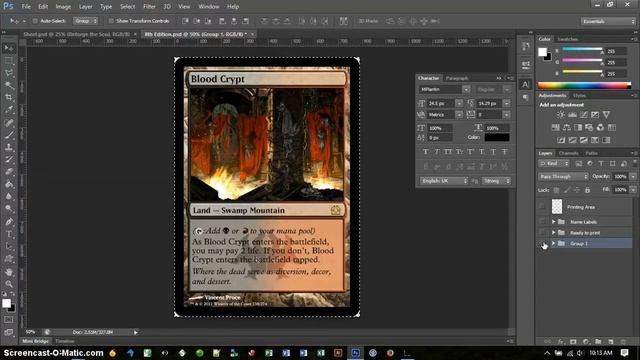Select the Move tool in toolbox

9,48
